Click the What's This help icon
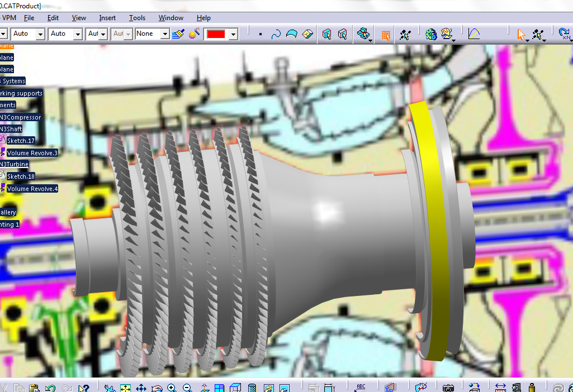573x392 pixels. (83, 388)
